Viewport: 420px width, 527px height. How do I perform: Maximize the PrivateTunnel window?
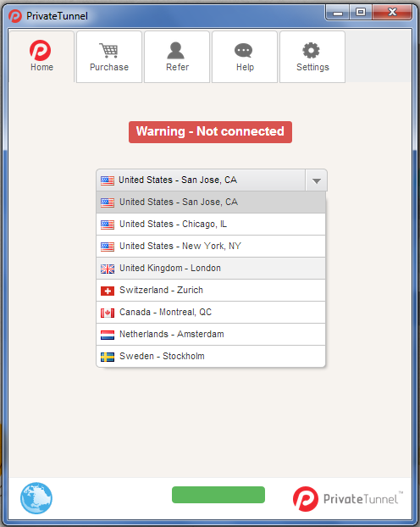pyautogui.click(x=361, y=13)
